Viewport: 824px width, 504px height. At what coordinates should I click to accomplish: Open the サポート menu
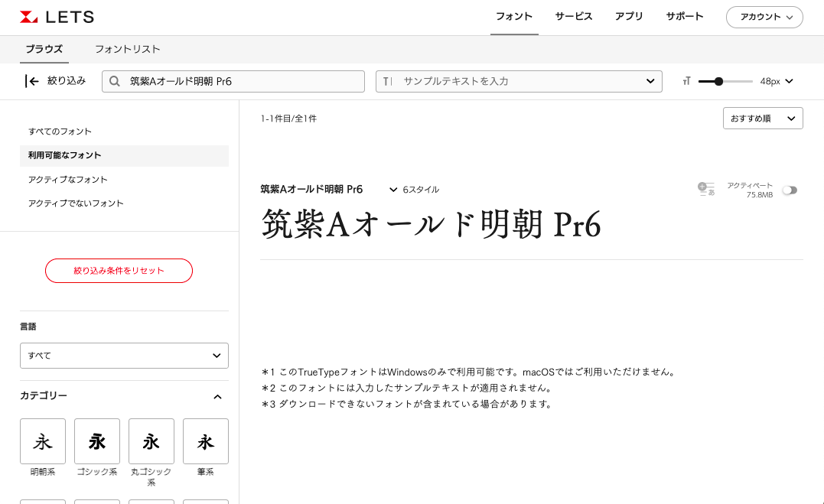coord(684,16)
